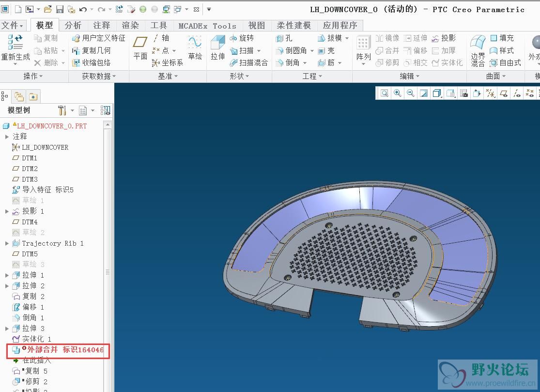Select the 轴 (Axis) datum tool

[x=161, y=38]
